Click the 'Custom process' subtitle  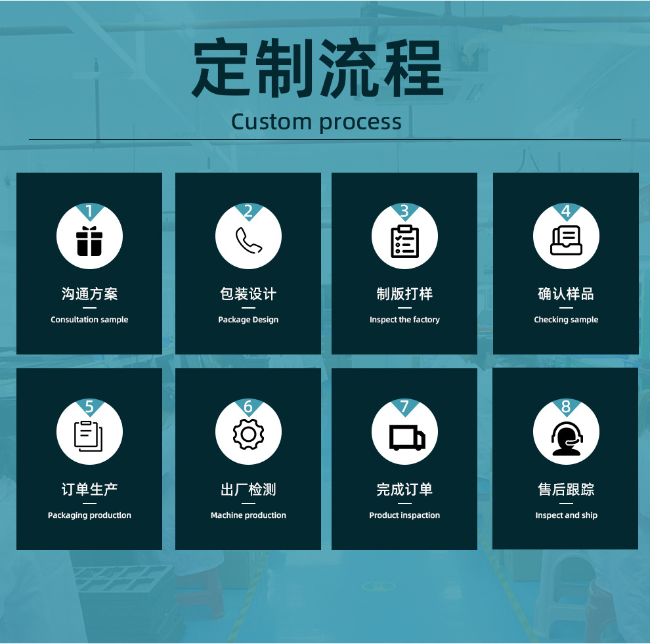[x=316, y=122]
